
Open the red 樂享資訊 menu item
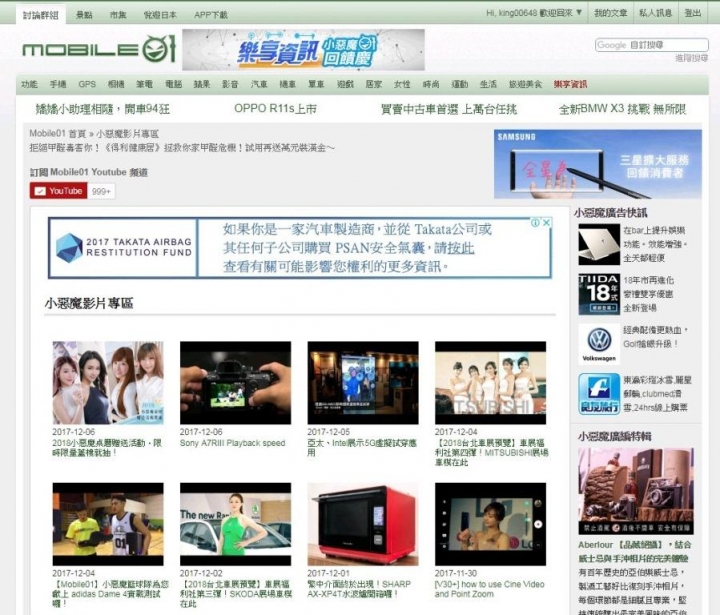[570, 84]
